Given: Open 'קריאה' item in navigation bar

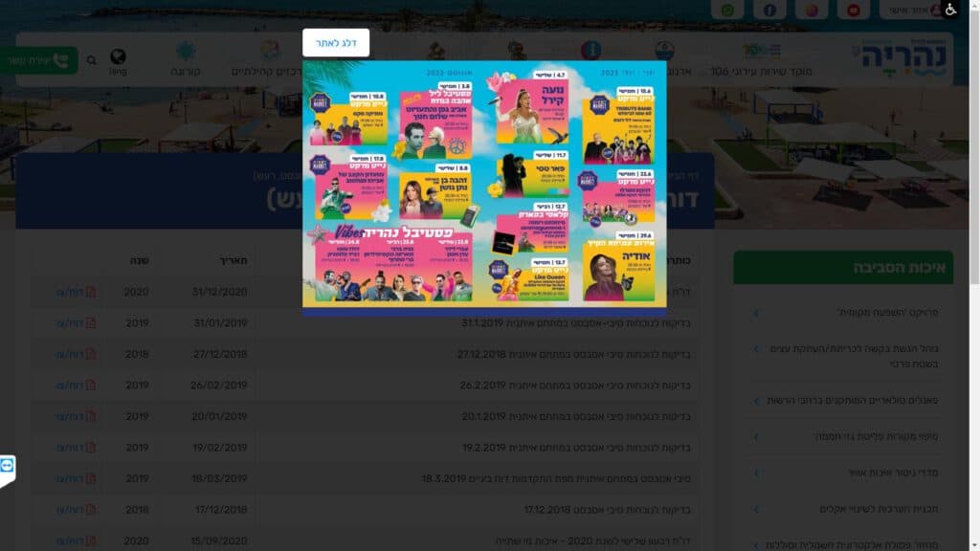Looking at the screenshot, I should tap(186, 72).
